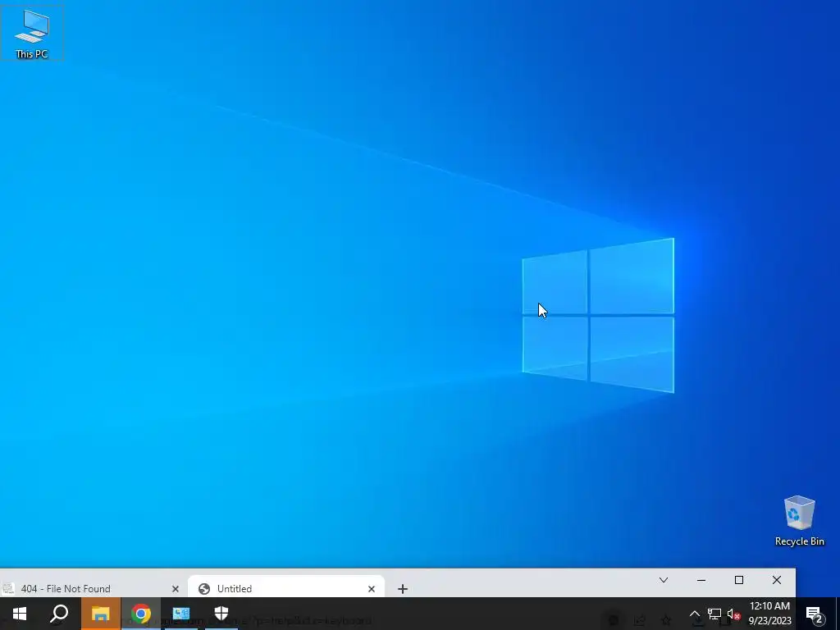Open the Action Center notifications icon
This screenshot has width=840, height=630.
pos(815,614)
